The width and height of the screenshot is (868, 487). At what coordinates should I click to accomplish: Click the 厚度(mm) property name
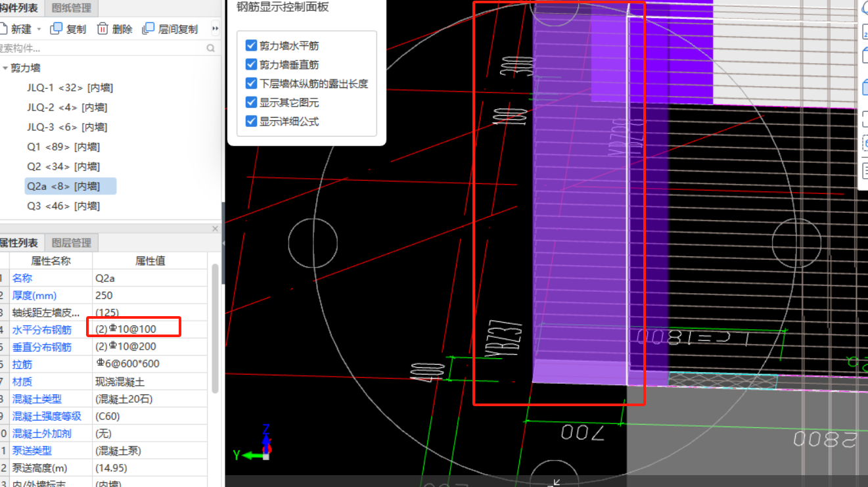(51, 296)
